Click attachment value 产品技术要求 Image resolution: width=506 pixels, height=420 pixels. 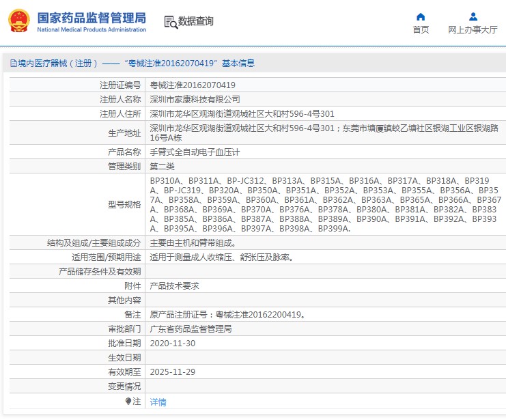174,286
